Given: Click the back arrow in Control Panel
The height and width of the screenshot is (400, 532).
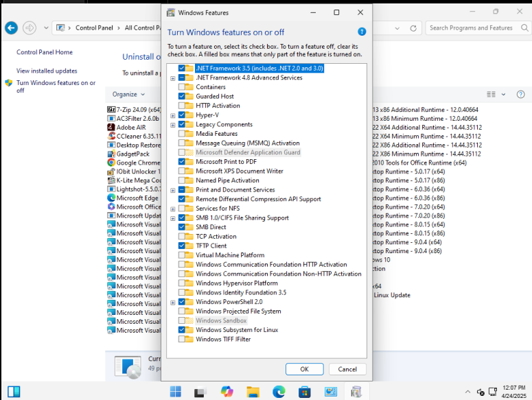Looking at the screenshot, I should tap(11, 28).
